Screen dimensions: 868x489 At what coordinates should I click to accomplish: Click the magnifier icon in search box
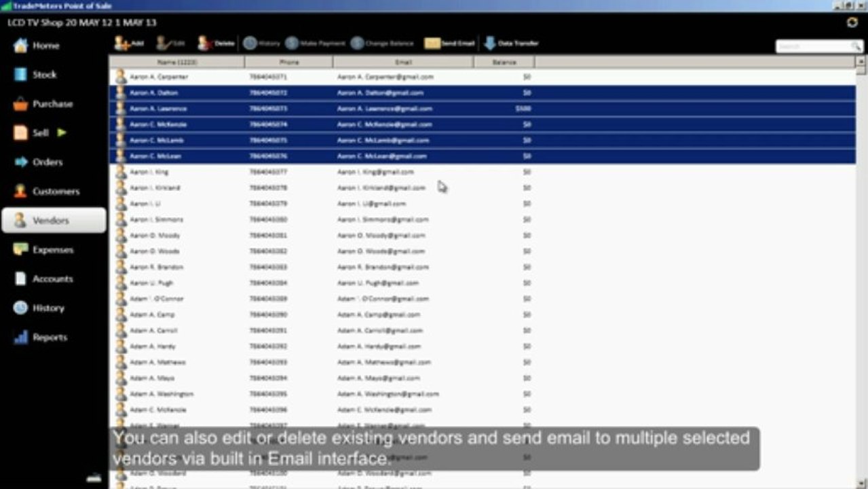point(856,47)
